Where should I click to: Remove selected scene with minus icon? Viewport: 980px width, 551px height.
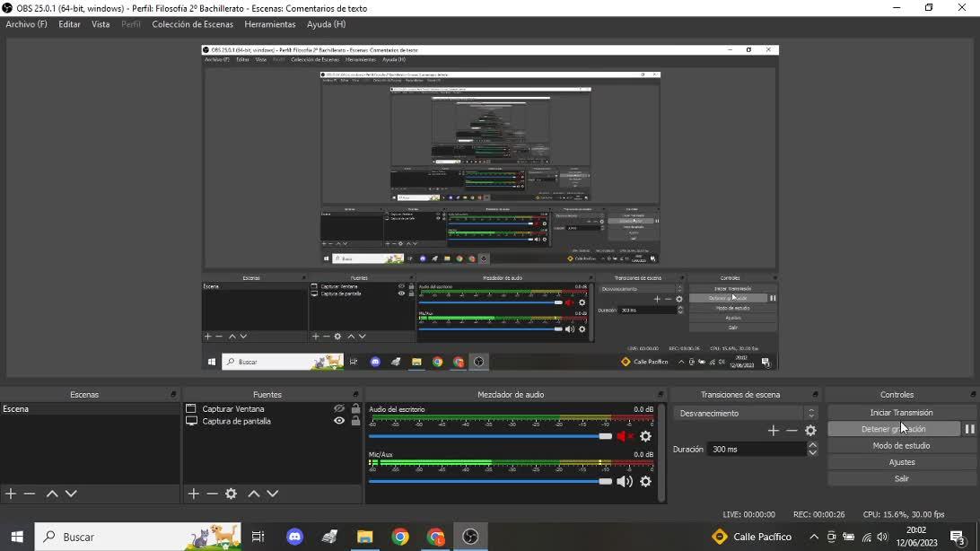(x=30, y=494)
